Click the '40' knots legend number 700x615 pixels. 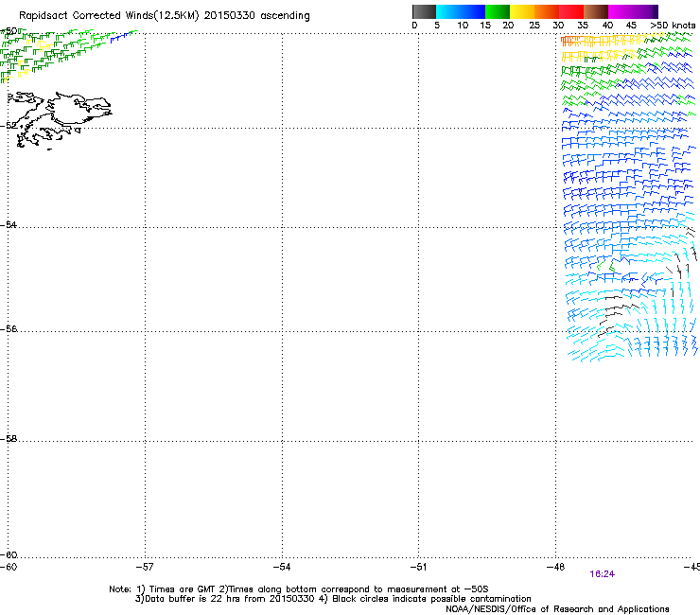(607, 26)
